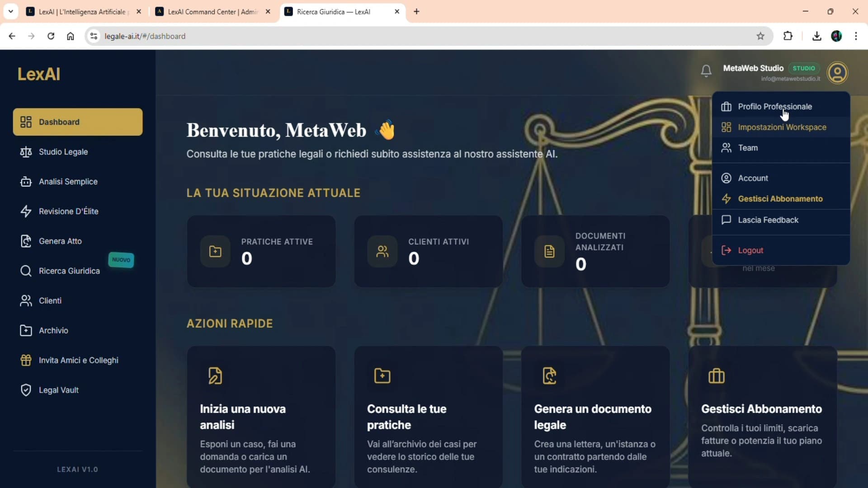Click the Inizia una nuova analisi icon
Viewport: 868px width, 488px height.
215,375
